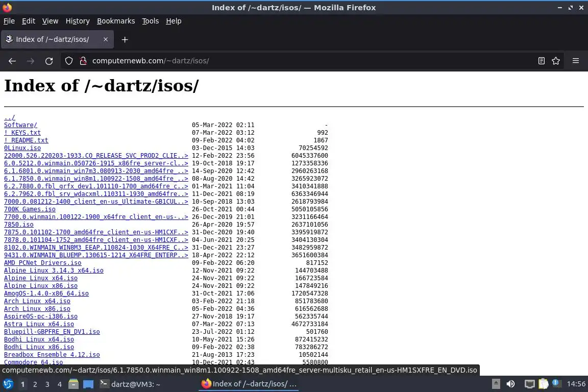The width and height of the screenshot is (588, 392).
Task: Download AmogOS-1.4.0-x86_64.iso
Action: [46, 293]
